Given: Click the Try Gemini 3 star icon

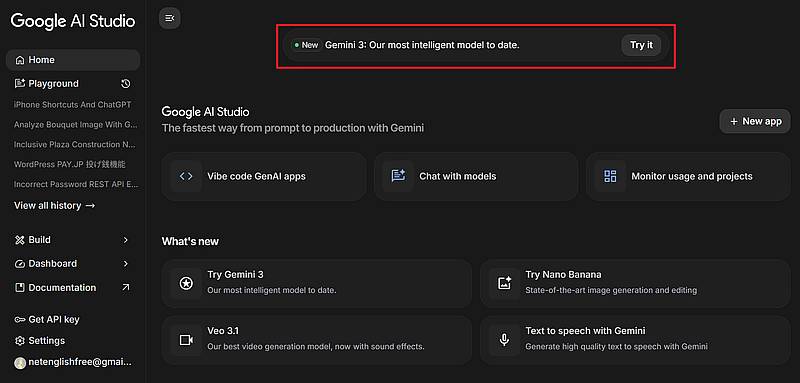Looking at the screenshot, I should tap(186, 284).
